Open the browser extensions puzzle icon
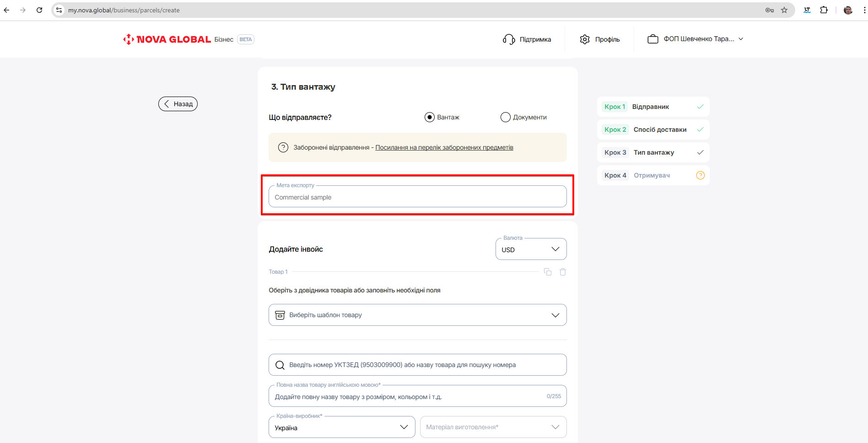868x443 pixels. (824, 10)
